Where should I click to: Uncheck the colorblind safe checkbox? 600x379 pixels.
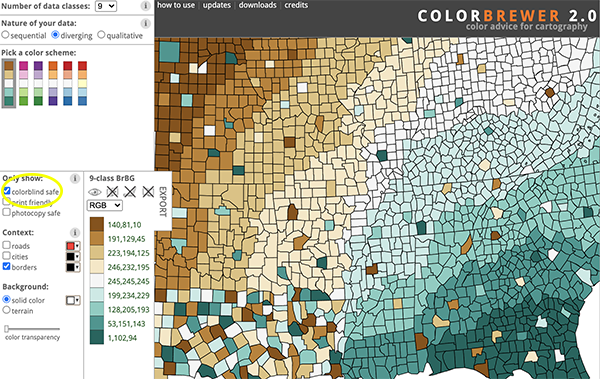(x=7, y=191)
